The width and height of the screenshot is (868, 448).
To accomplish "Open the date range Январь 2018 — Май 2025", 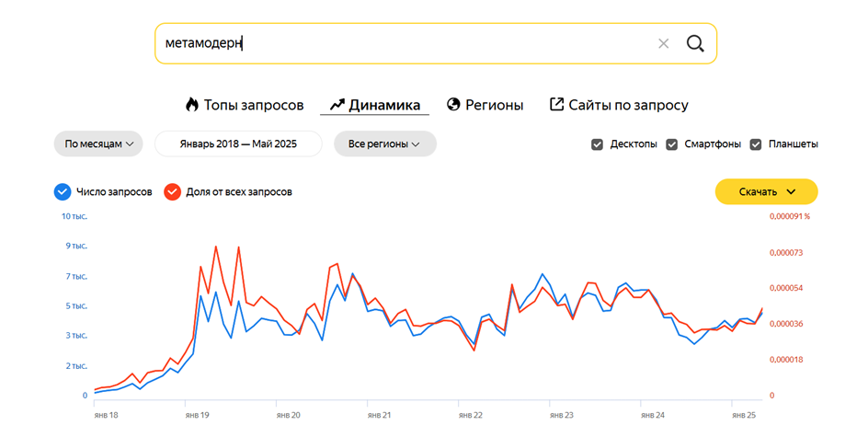I will [x=238, y=144].
